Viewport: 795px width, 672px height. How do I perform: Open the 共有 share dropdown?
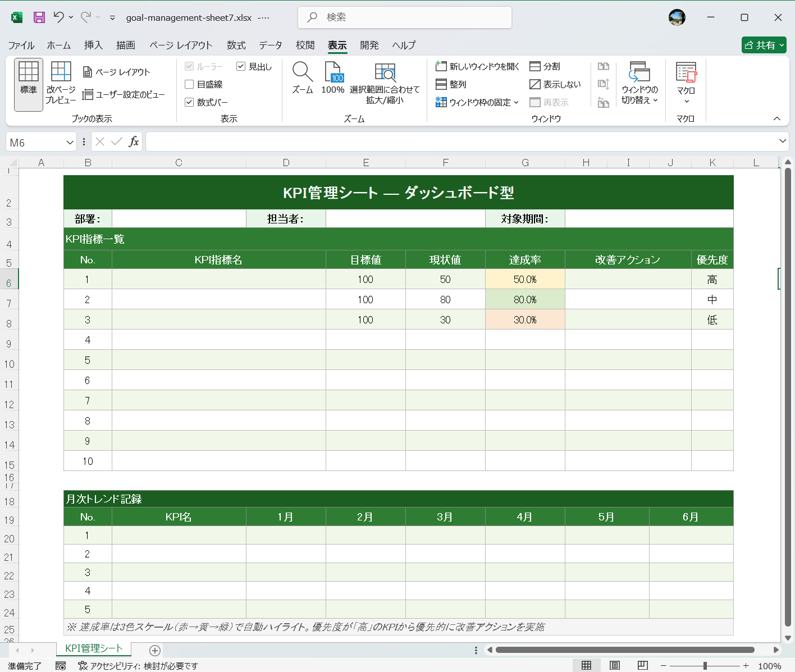764,45
